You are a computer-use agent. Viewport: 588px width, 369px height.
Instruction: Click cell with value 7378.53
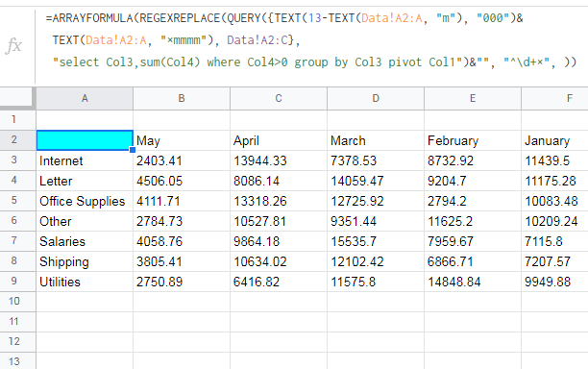376,160
